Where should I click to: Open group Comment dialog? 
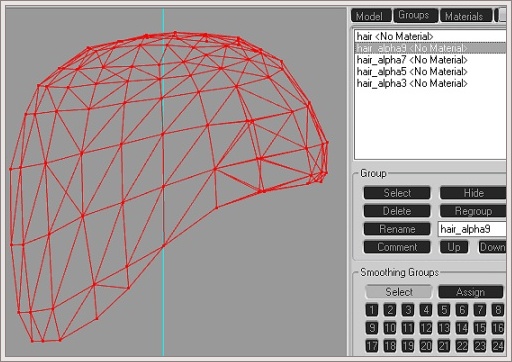tap(397, 247)
